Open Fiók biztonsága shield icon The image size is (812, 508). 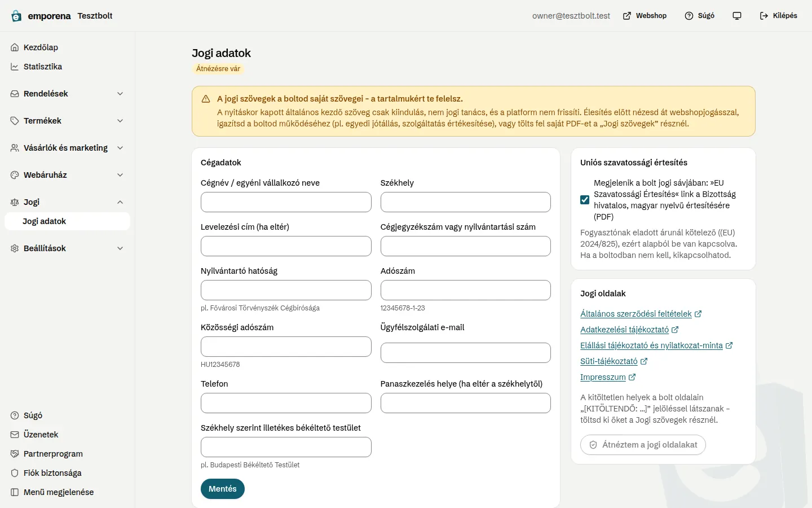15,473
